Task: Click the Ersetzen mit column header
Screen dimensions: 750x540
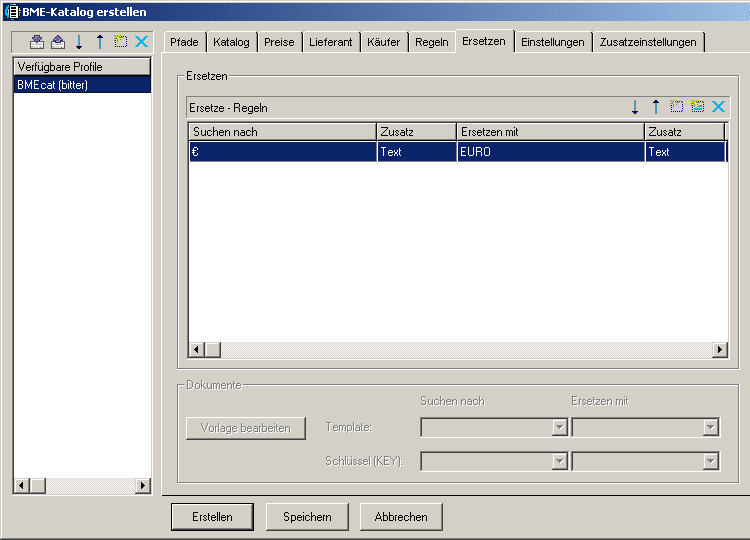Action: (551, 132)
